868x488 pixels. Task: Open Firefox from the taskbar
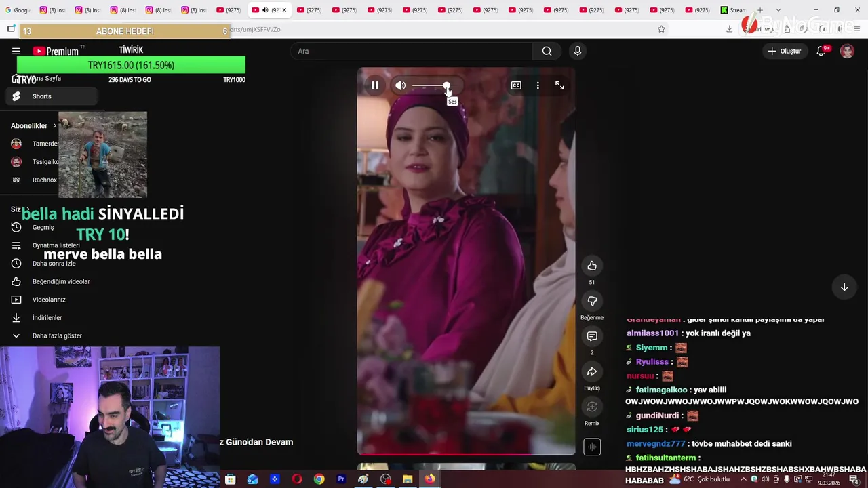click(430, 479)
